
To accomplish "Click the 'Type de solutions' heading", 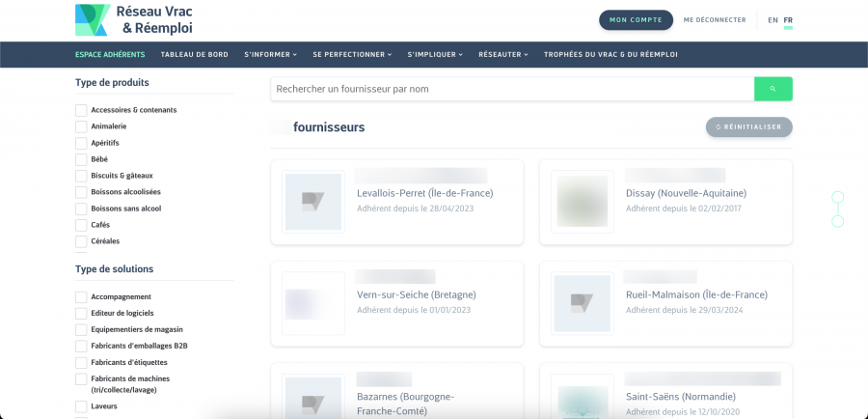I will pos(114,269).
